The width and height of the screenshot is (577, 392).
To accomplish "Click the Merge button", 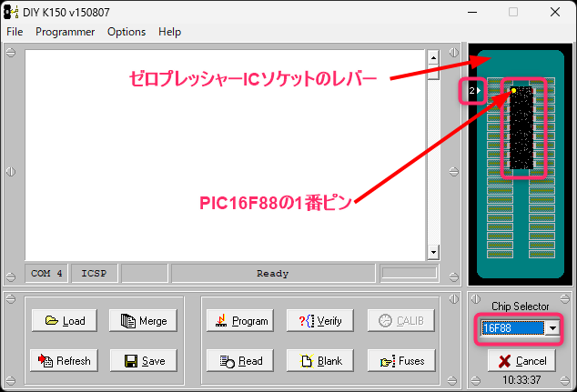I will coord(143,321).
